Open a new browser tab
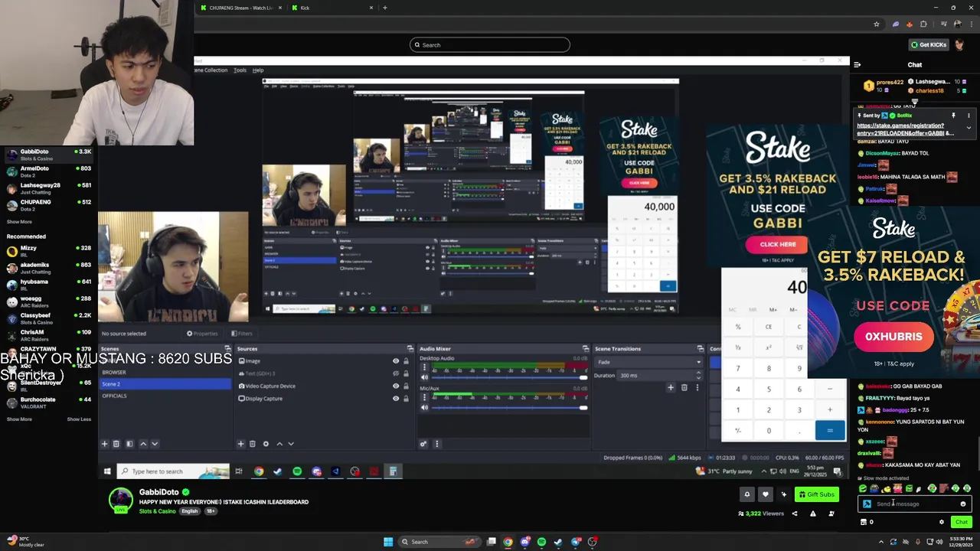This screenshot has height=551, width=980. pos(384,8)
